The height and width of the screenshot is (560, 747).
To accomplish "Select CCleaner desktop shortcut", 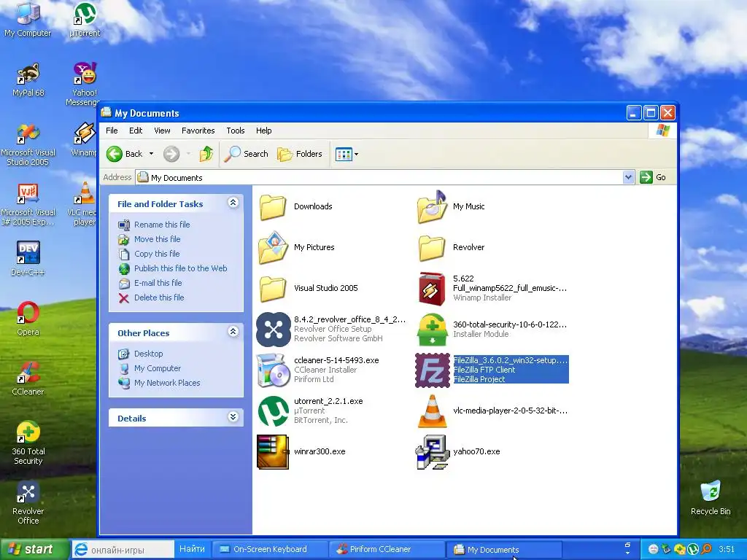I will (28, 378).
